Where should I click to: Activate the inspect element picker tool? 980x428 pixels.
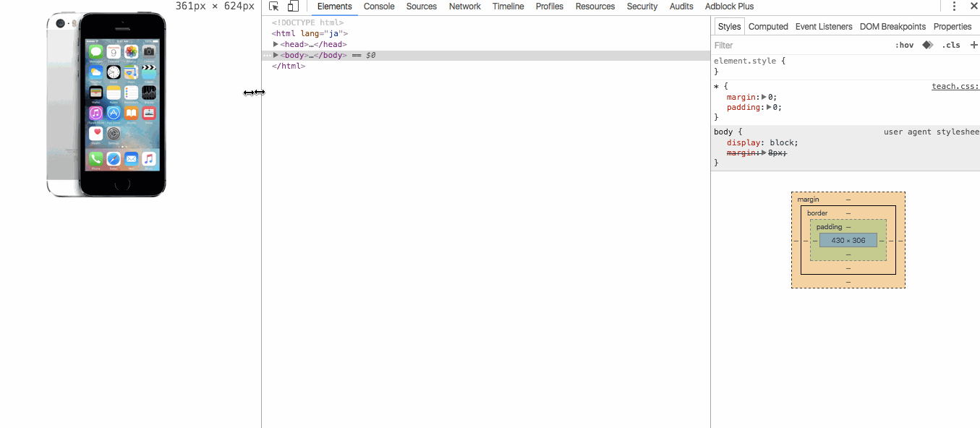[x=274, y=7]
